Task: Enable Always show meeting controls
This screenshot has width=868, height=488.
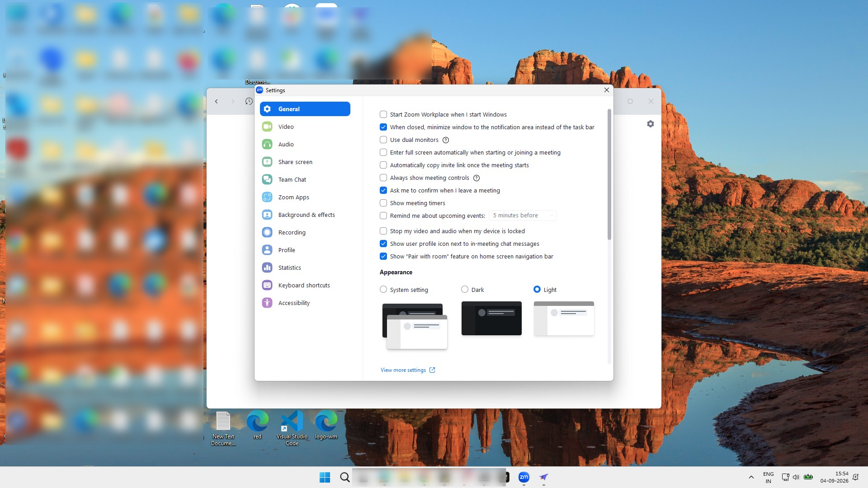Action: [x=383, y=178]
